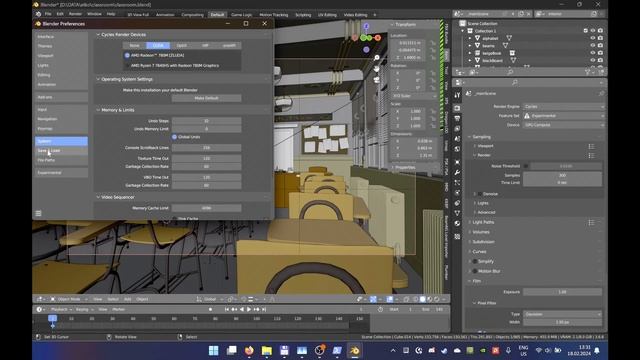Hide alphabet object in outliner
The image size is (640, 360).
(x=593, y=38)
